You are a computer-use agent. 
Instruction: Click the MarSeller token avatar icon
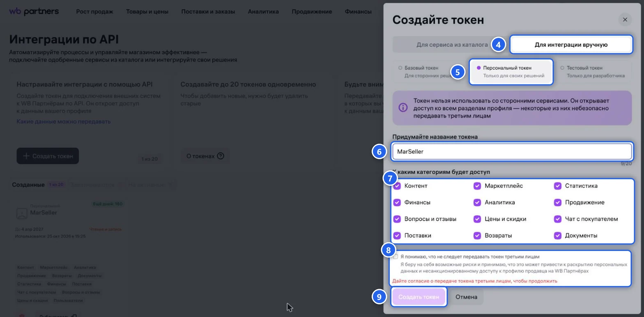click(x=21, y=213)
